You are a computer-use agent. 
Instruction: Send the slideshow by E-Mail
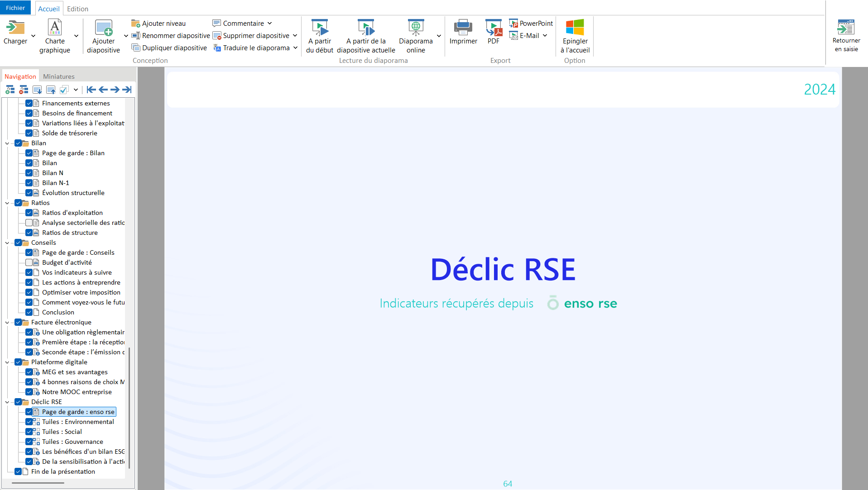pyautogui.click(x=524, y=36)
